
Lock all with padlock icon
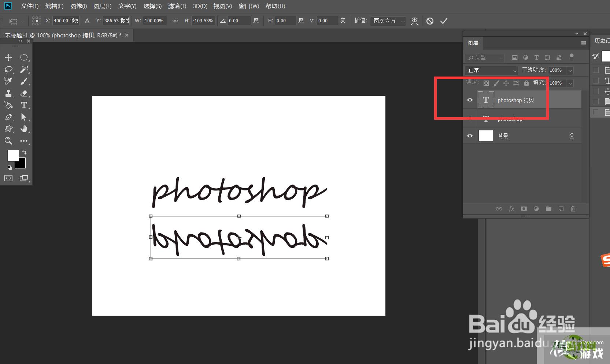(526, 83)
